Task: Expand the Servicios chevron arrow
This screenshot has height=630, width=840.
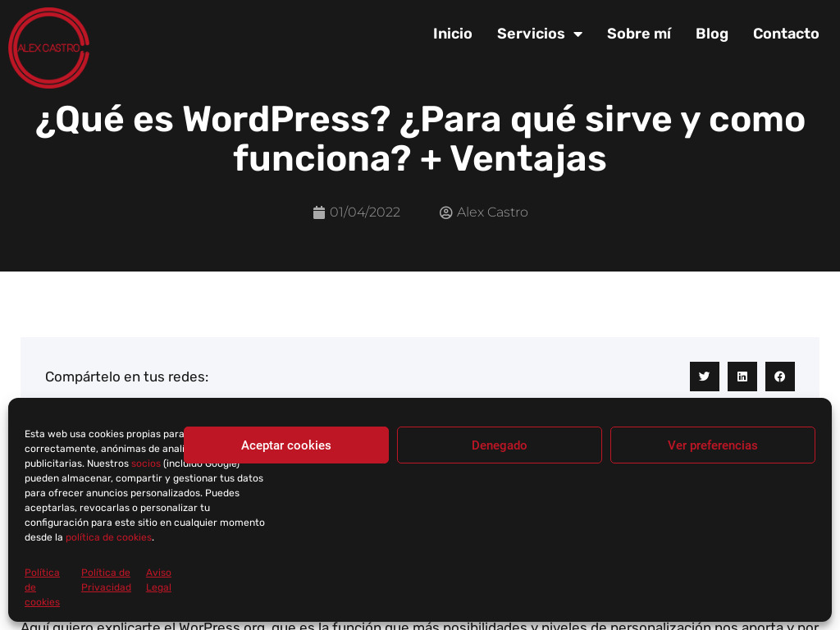Action: (579, 34)
